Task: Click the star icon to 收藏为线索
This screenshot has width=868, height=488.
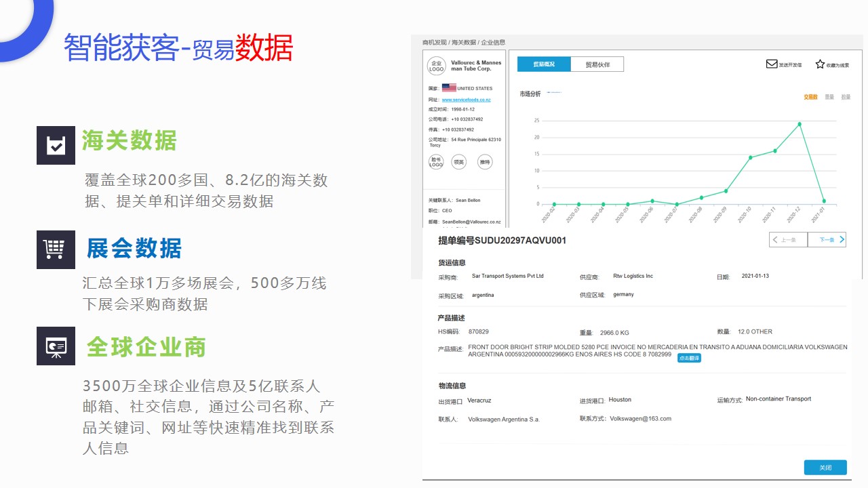Action: pyautogui.click(x=820, y=64)
